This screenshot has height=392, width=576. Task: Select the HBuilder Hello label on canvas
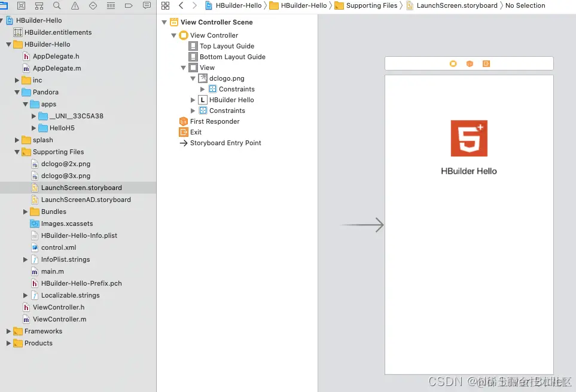coord(469,171)
